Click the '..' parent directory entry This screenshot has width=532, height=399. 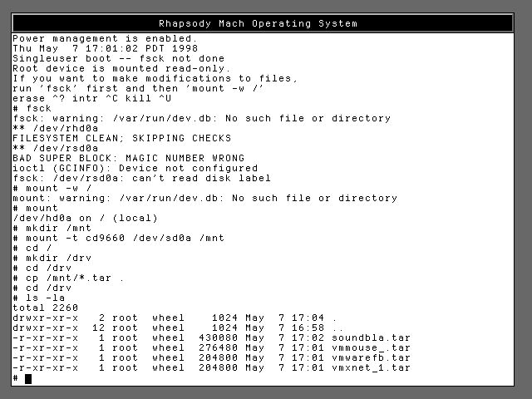337,328
